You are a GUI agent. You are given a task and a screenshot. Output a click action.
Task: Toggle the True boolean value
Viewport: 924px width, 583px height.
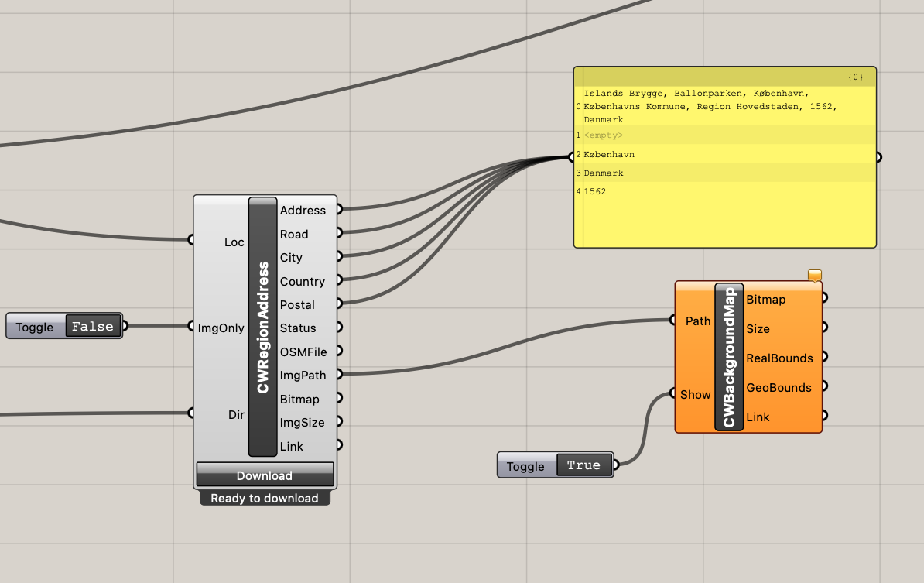pos(583,465)
